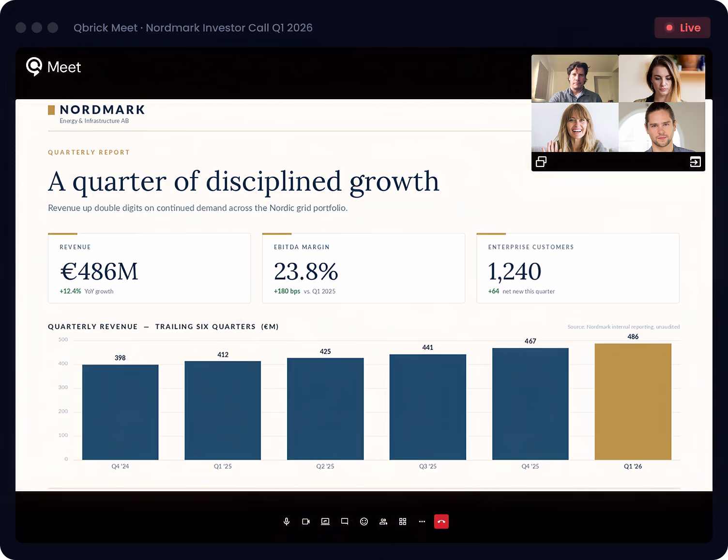Hang up with the red end-call button

[441, 521]
